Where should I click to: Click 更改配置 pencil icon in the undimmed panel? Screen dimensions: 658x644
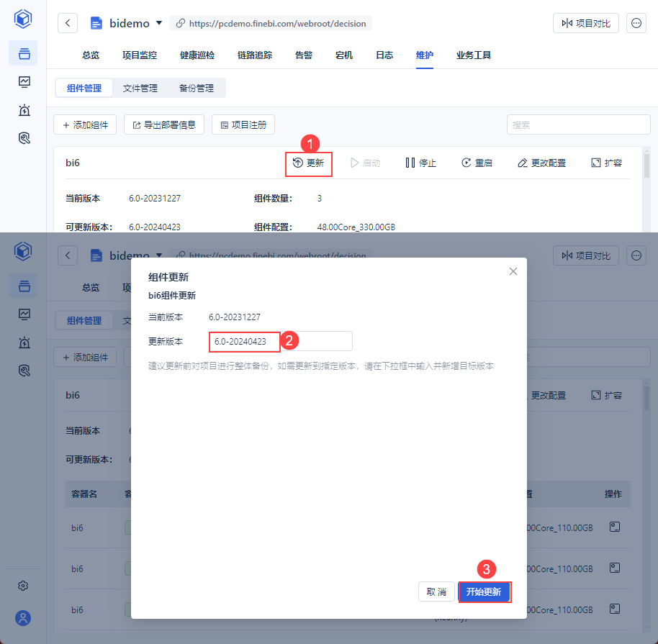522,163
